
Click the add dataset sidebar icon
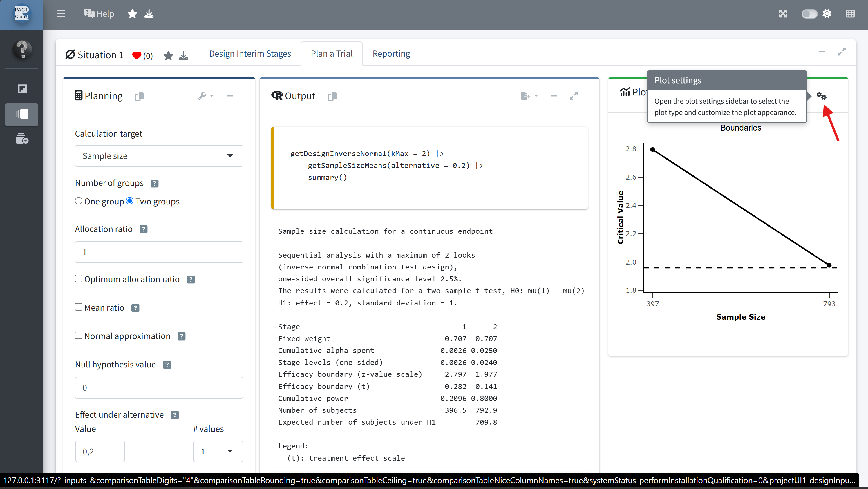(x=22, y=139)
